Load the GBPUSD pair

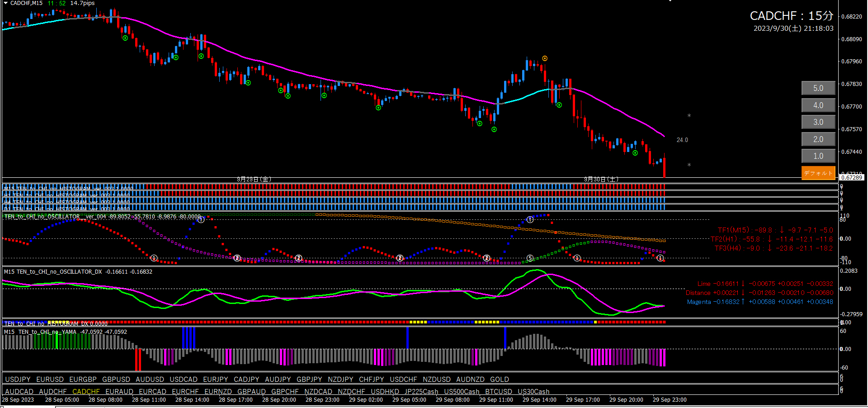coord(116,380)
